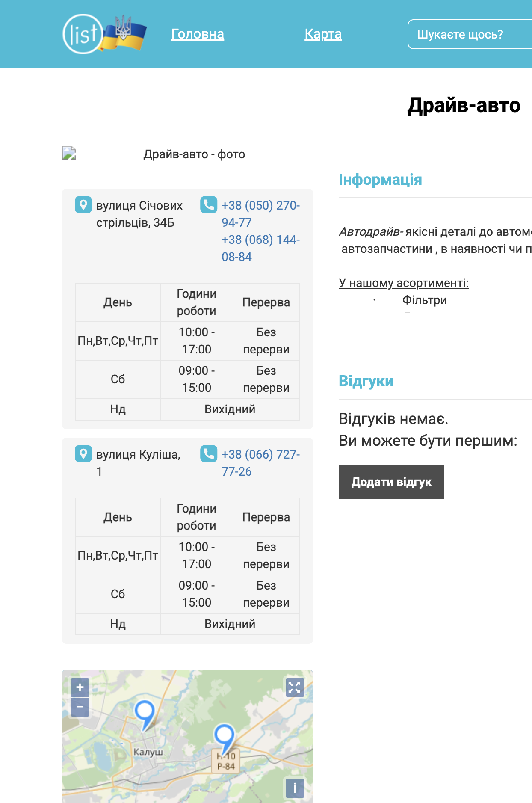Click the Ви можете бути першим: text
Screen dimensions: 532x803
(x=428, y=441)
